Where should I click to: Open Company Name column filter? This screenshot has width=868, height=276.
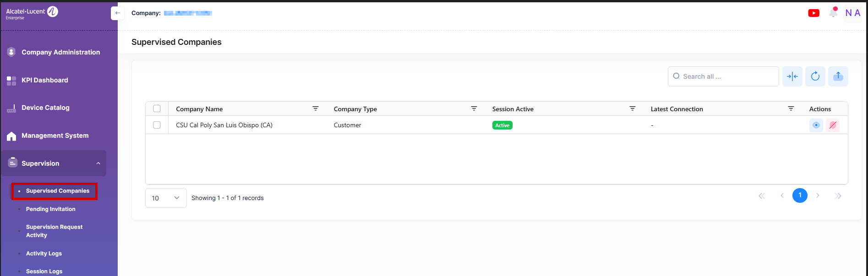pos(315,109)
